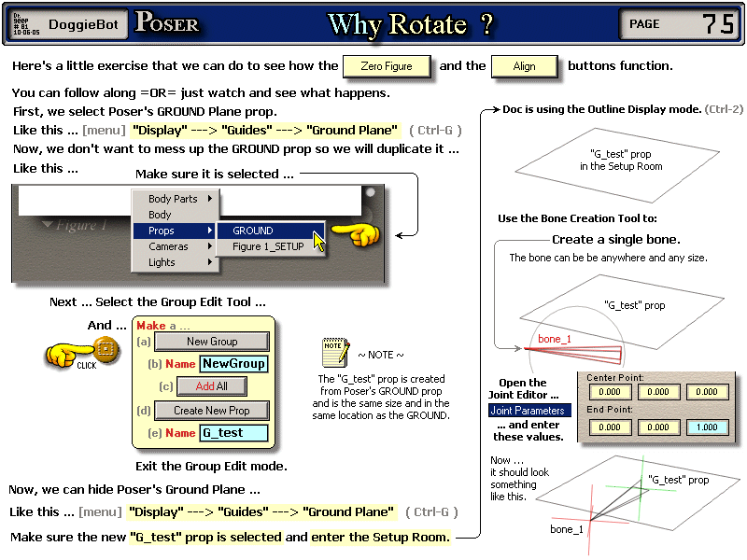Click the notepad NOTE icon
Image resolution: width=747 pixels, height=560 pixels.
pyautogui.click(x=336, y=353)
